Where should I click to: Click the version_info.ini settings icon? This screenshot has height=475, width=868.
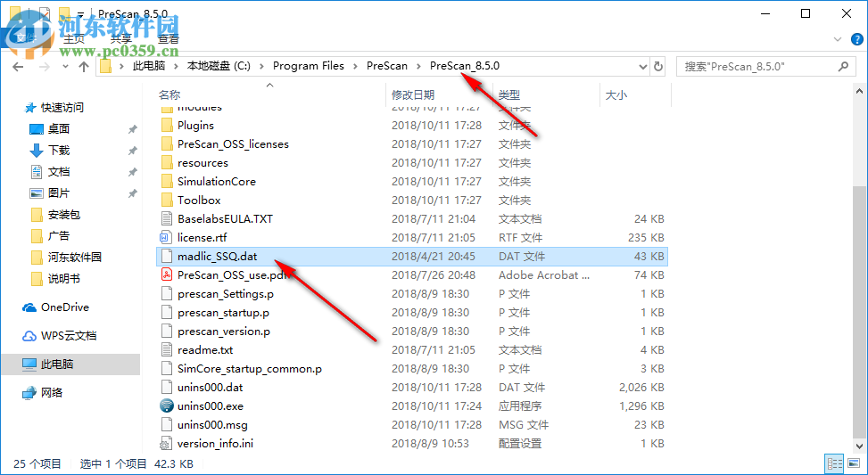pyautogui.click(x=166, y=444)
